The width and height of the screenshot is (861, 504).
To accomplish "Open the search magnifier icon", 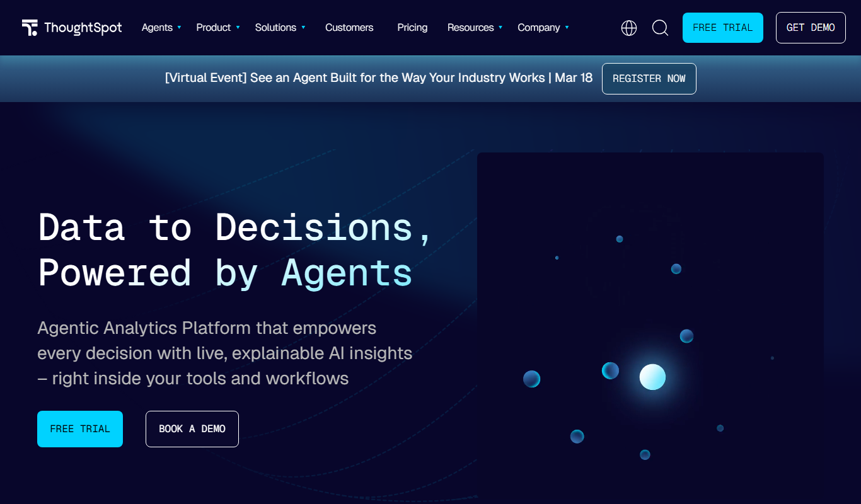I will (660, 28).
